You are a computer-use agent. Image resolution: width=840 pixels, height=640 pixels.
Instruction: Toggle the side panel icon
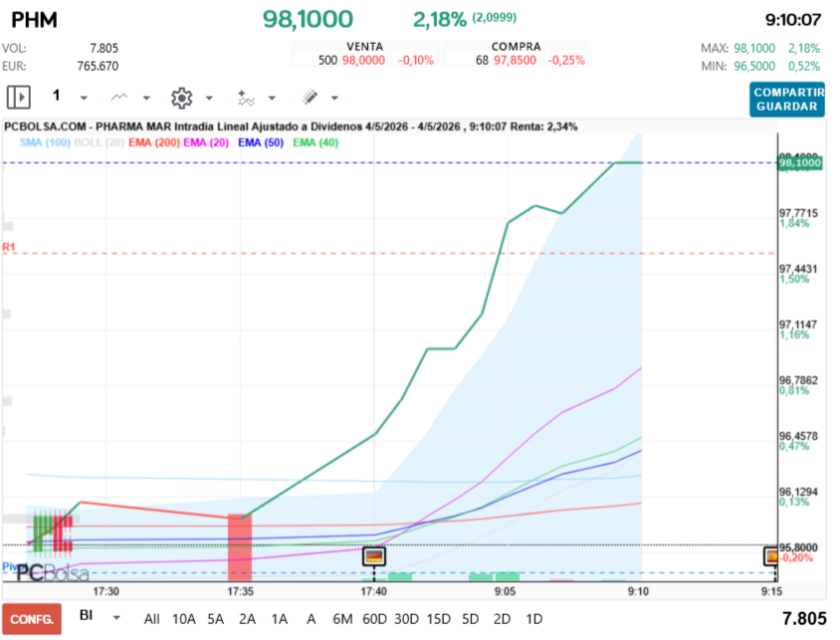coord(19,98)
